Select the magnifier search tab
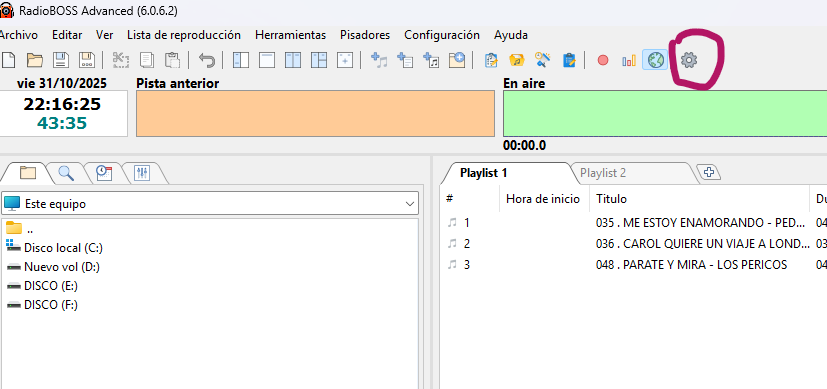The width and height of the screenshot is (827, 389). tap(66, 173)
